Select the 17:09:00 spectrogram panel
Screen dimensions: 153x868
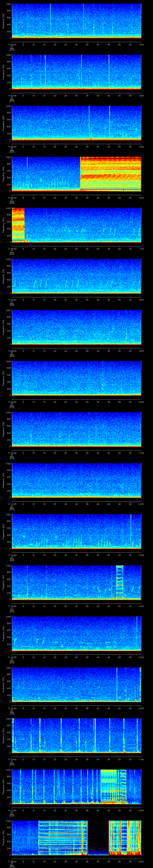[x=76, y=378]
